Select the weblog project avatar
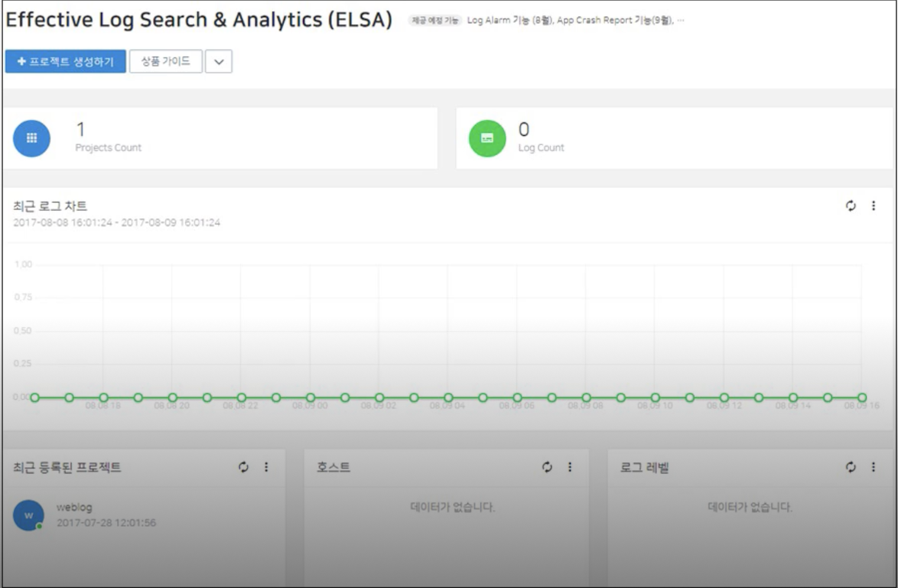The height and width of the screenshot is (588, 898). tap(28, 515)
